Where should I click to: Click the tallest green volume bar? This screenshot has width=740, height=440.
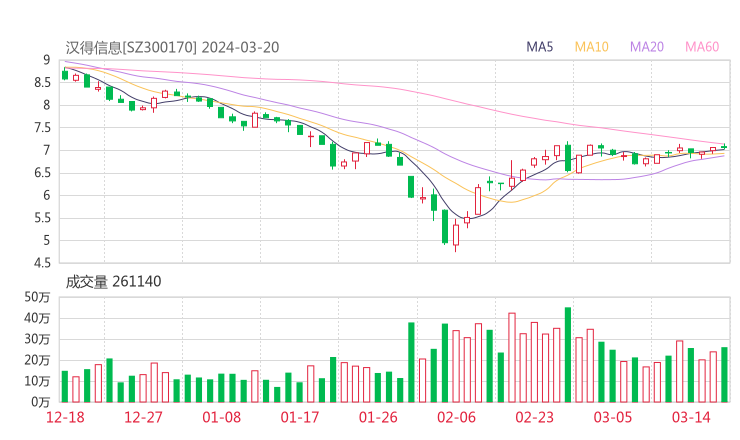pos(568,355)
